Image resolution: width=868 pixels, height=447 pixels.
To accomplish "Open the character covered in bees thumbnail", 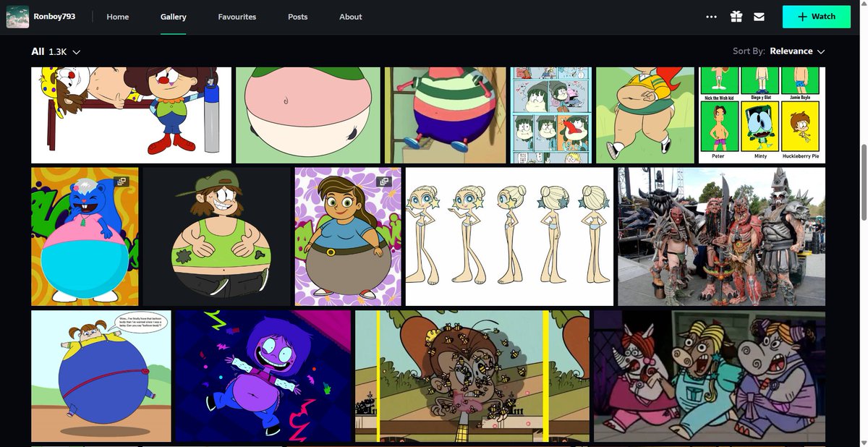I will click(472, 376).
